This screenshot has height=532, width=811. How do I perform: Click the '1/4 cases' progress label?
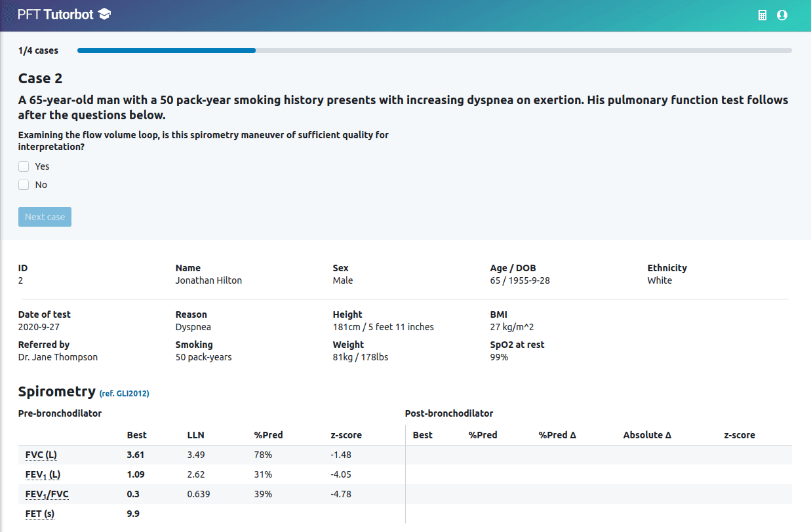(x=38, y=50)
